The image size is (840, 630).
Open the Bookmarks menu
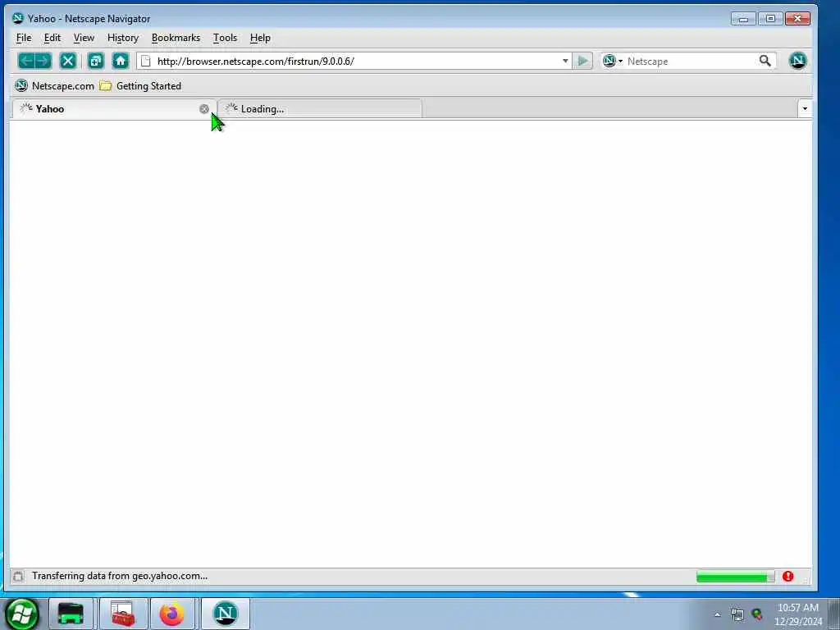pos(176,38)
